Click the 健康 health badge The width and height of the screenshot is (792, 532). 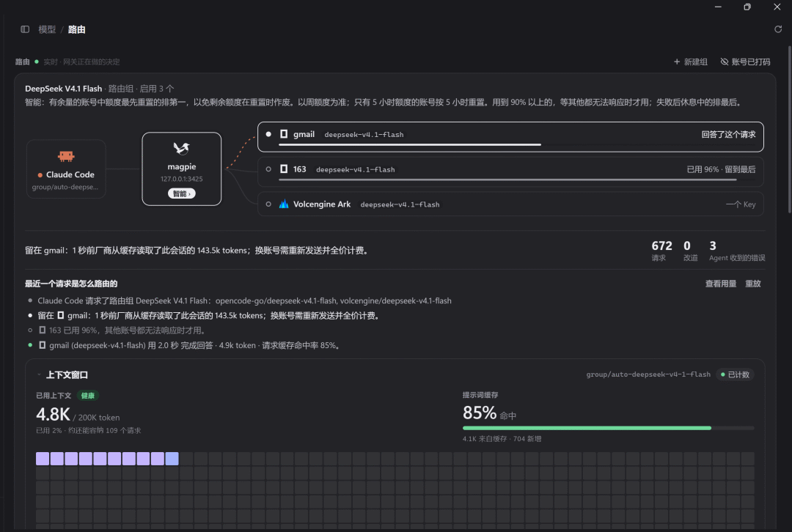pos(87,396)
